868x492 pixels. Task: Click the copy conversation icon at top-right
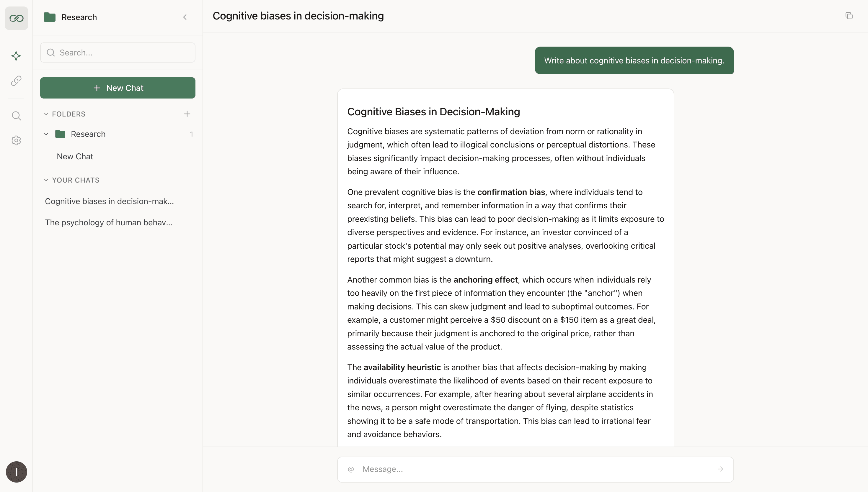point(849,16)
